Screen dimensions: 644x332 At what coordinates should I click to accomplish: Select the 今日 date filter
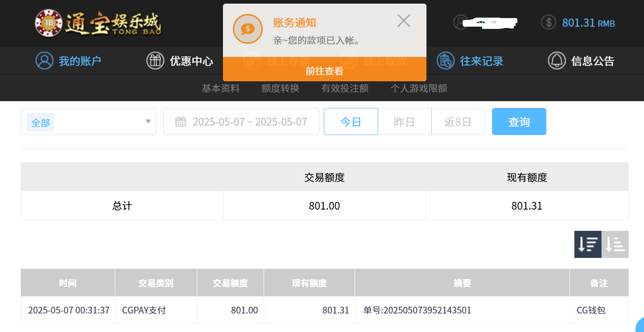350,122
